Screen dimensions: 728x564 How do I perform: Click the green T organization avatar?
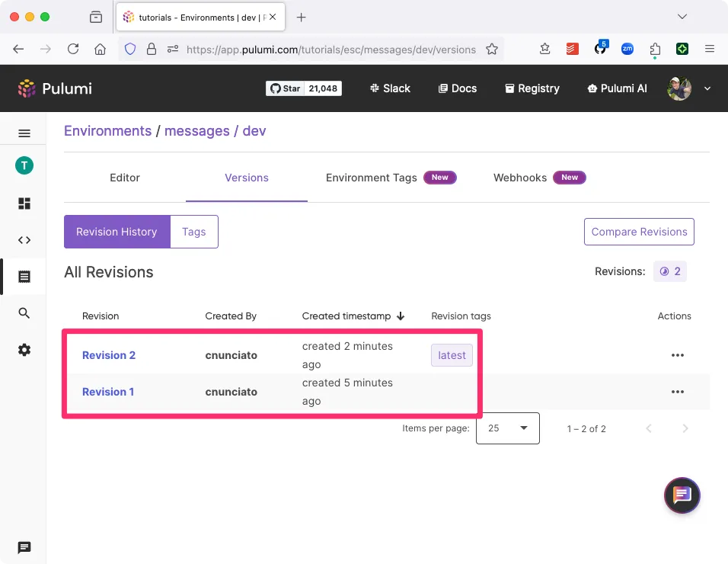pos(24,165)
